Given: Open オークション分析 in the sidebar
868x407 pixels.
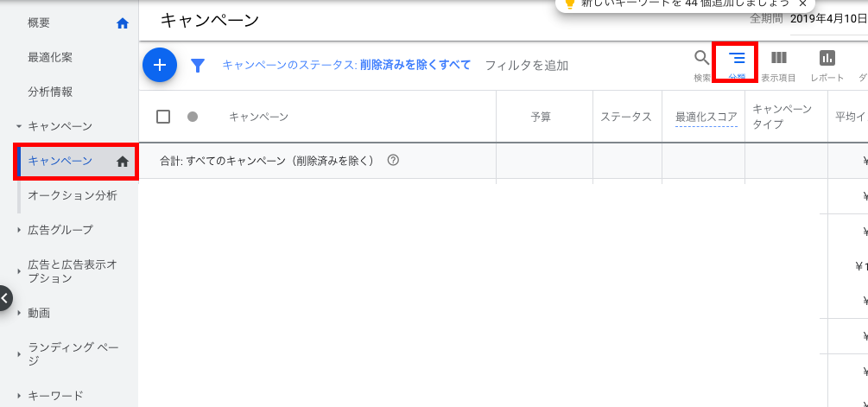Looking at the screenshot, I should click(x=73, y=195).
